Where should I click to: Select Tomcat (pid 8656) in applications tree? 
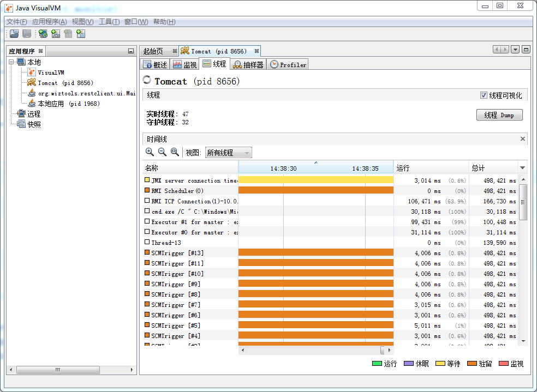pos(65,83)
